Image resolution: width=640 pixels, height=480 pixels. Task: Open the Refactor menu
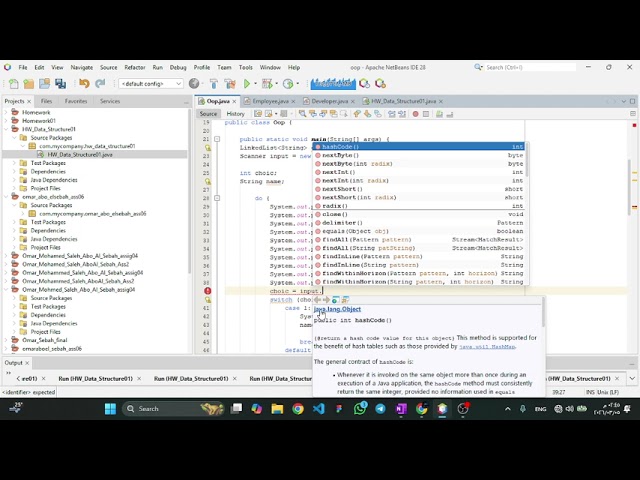coord(135,67)
